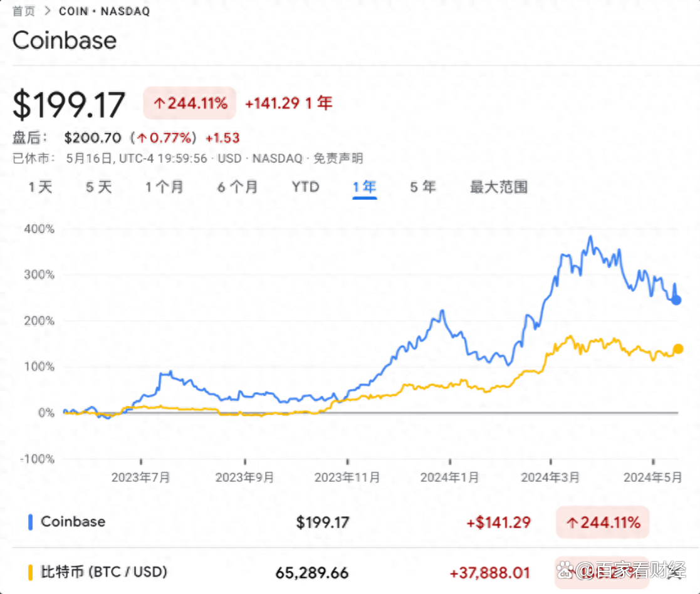The height and width of the screenshot is (594, 700).
Task: Open the 免责声明 disclaimer link
Action: [338, 159]
